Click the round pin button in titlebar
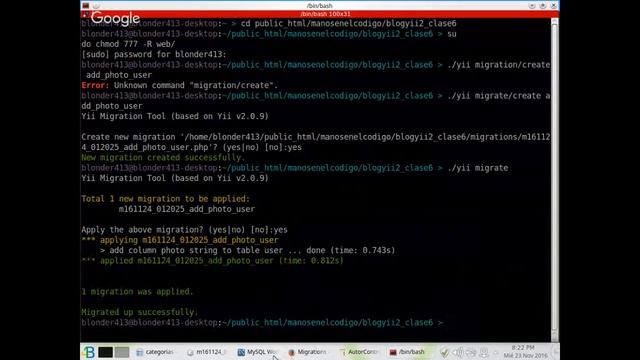640x360 pixels. pyautogui.click(x=96, y=5)
